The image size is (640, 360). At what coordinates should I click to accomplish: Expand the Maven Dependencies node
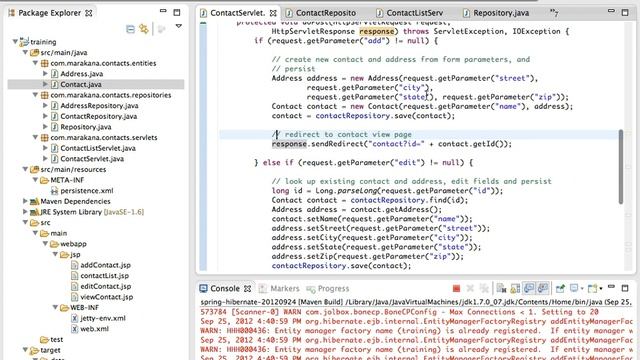[x=25, y=201]
